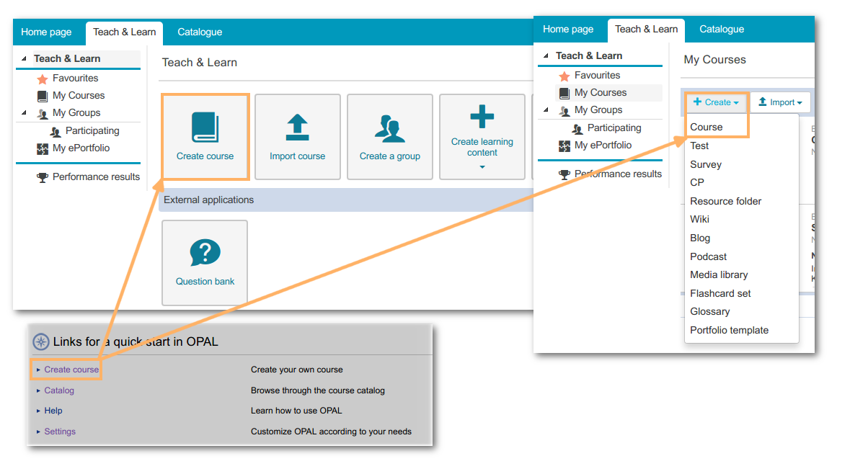Select Course from the Create menu
This screenshot has height=474, width=868.
click(706, 127)
